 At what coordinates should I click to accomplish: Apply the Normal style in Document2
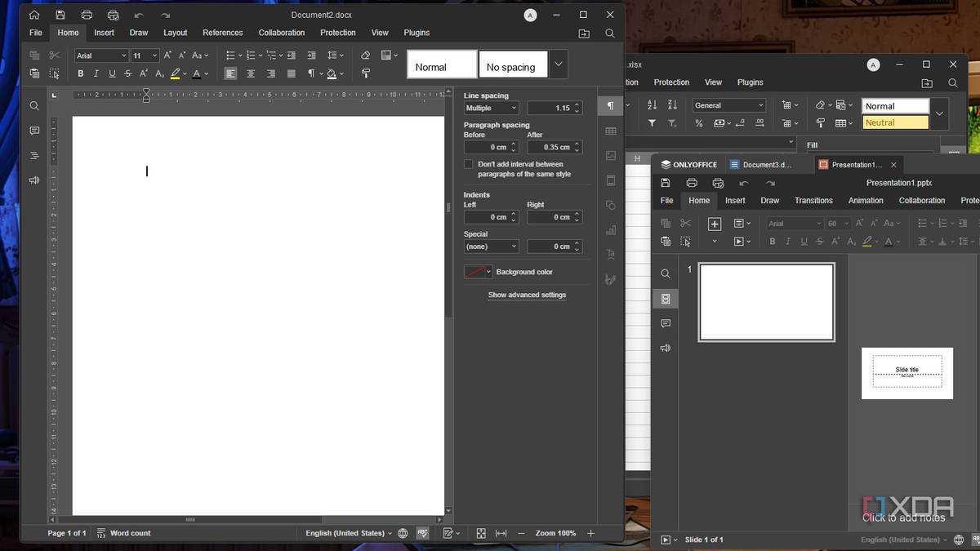pos(442,64)
